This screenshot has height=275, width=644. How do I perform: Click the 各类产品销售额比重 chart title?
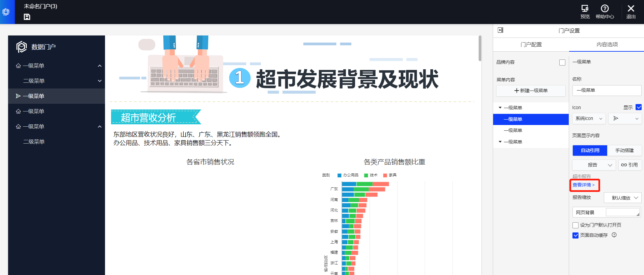click(394, 162)
